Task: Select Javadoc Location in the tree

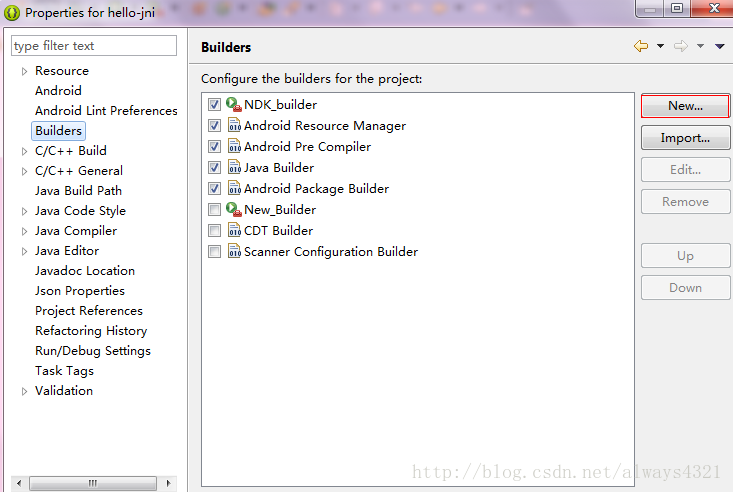Action: point(85,271)
